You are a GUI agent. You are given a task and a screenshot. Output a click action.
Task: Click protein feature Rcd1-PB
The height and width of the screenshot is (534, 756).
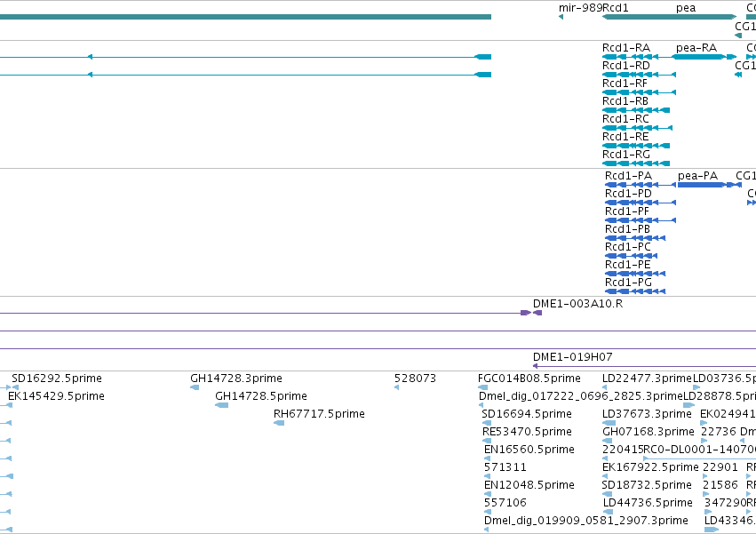[x=635, y=238]
